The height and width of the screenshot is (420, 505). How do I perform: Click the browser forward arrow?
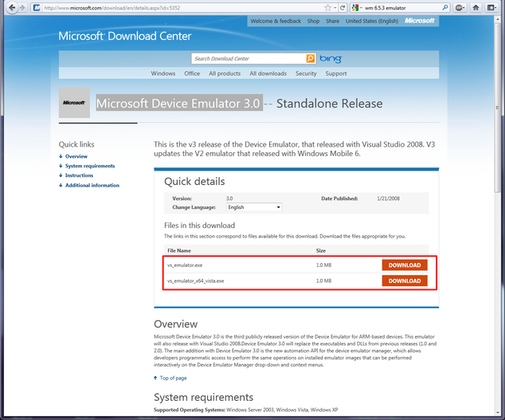point(22,7)
